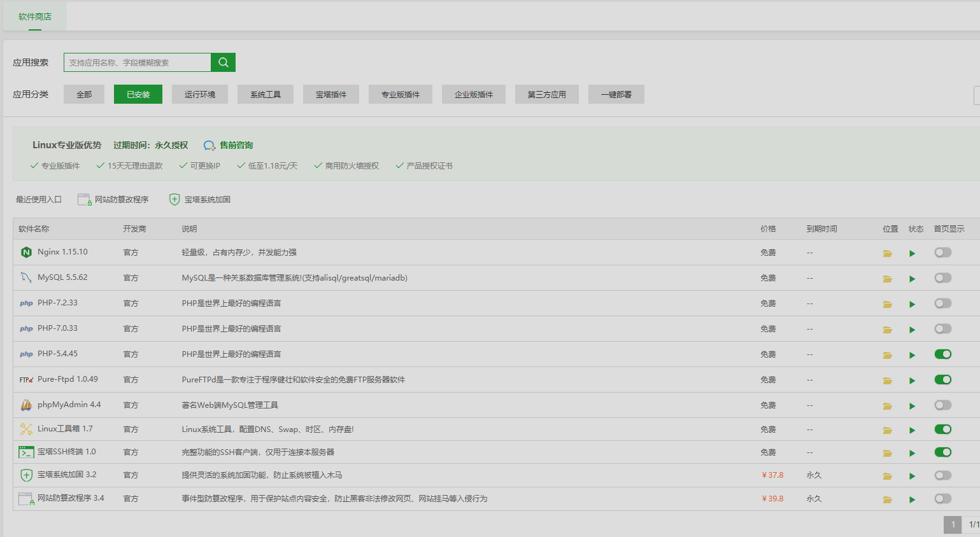Image resolution: width=980 pixels, height=537 pixels.
Task: Disable homepage display for Linux工具箱
Action: pyautogui.click(x=943, y=429)
